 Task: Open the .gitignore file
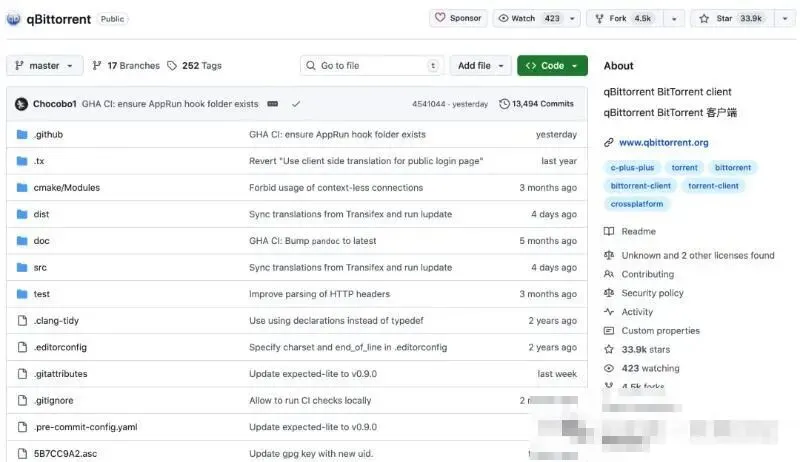coord(54,400)
